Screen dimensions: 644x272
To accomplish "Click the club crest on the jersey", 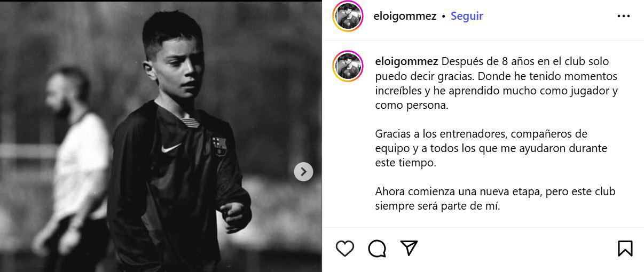I will click(x=218, y=145).
